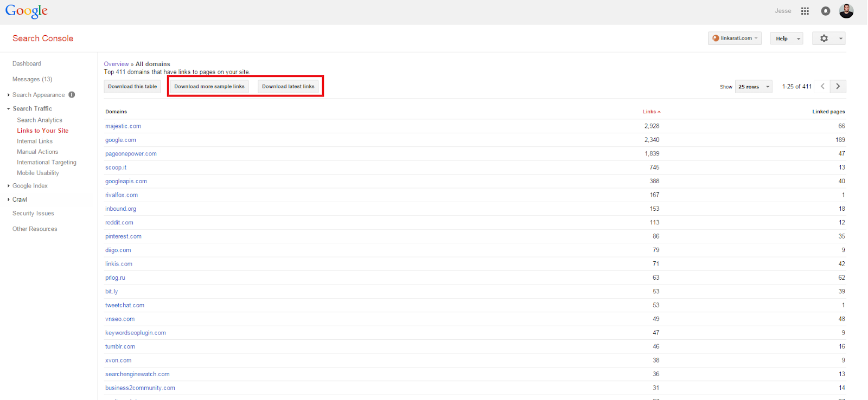Open the reddit.com domain link
This screenshot has width=868, height=400.
click(x=119, y=223)
